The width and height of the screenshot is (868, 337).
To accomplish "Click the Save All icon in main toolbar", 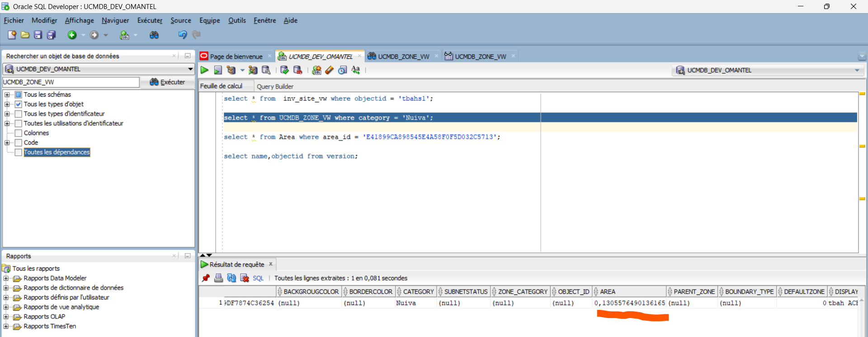I will pos(51,35).
